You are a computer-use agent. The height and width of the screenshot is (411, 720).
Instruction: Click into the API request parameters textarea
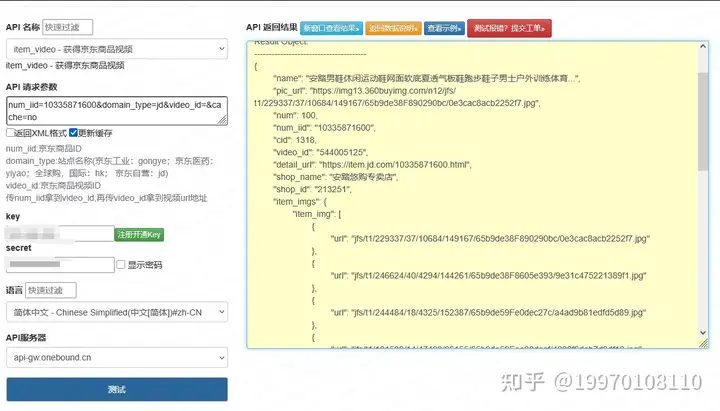117,111
